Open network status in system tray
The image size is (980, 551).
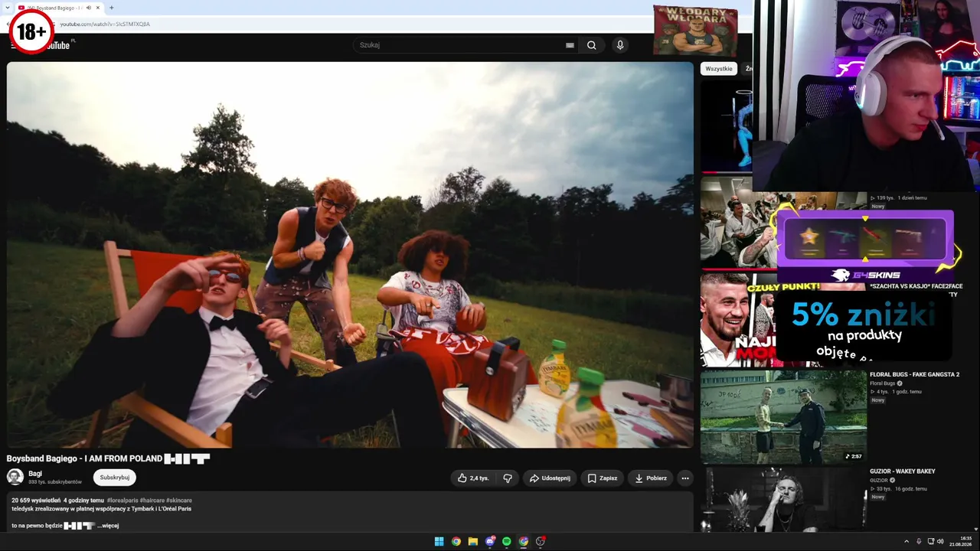[930, 541]
